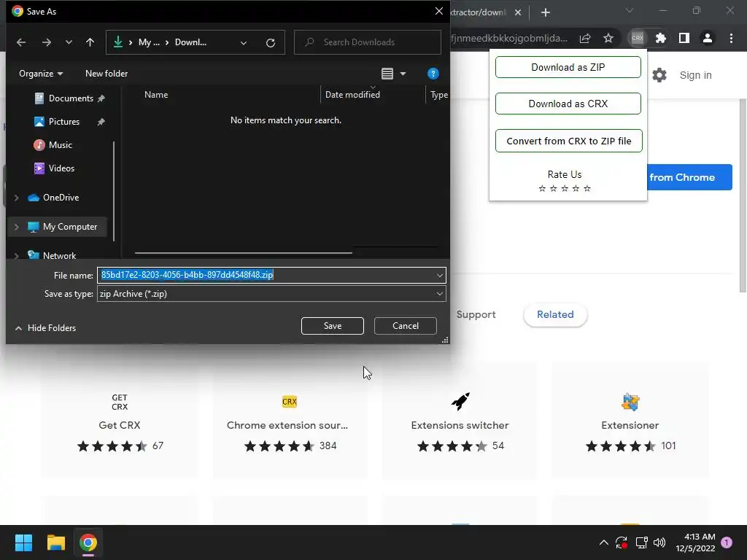Open the taskbar clock and date
The width and height of the screenshot is (747, 560).
[695, 542]
